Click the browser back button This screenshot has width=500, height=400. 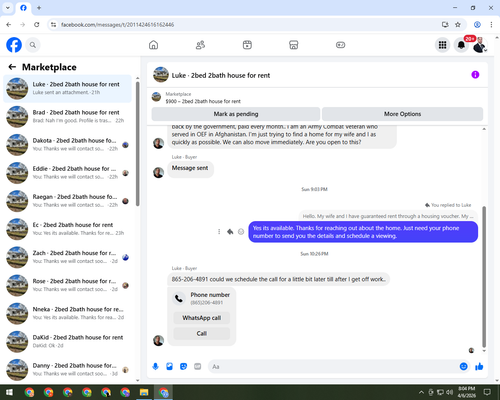(x=9, y=25)
